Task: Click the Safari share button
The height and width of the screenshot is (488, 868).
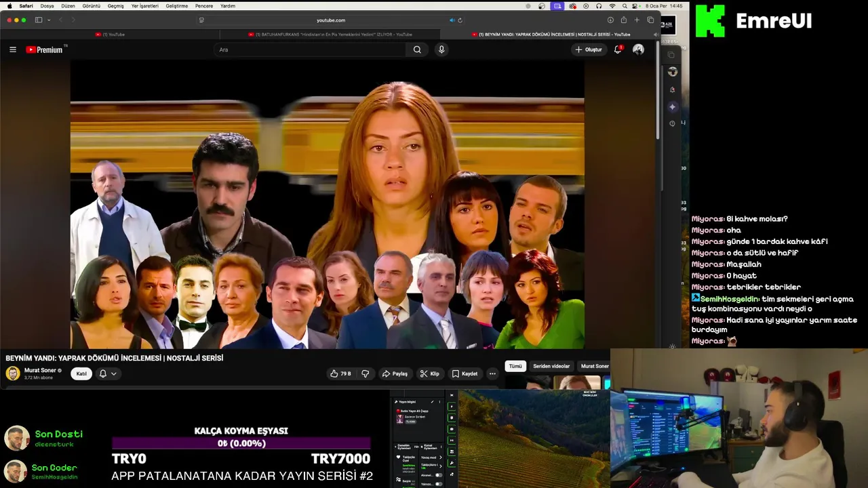Action: coord(623,20)
